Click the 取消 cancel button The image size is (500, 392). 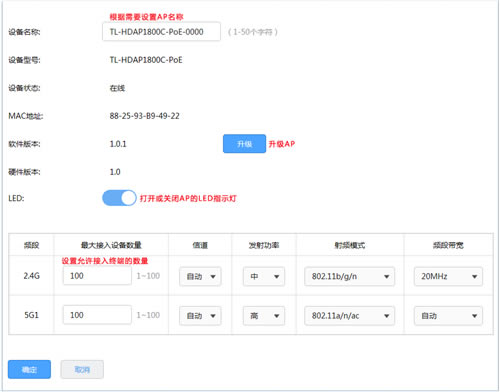coord(82,369)
